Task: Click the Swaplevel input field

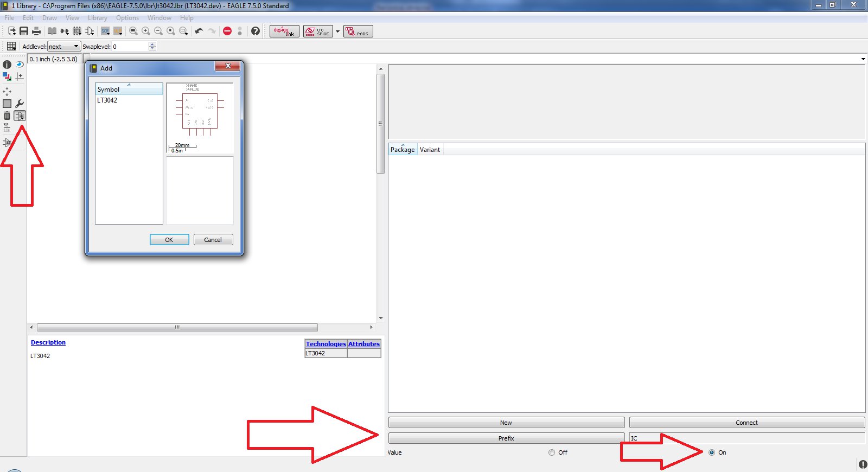Action: 130,47
